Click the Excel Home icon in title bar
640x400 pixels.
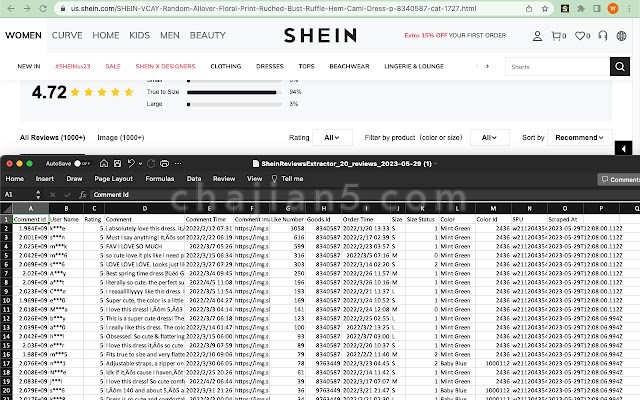pyautogui.click(x=104, y=164)
